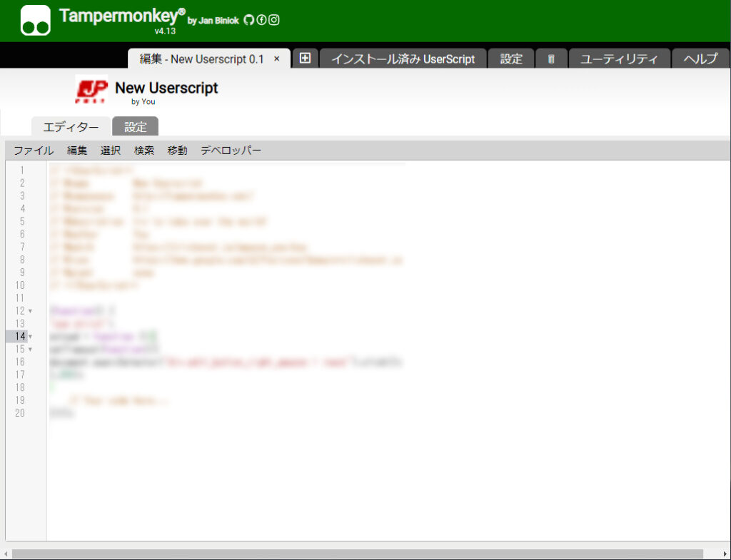Collapse the code fold at line 14
This screenshot has height=560, width=731.
[x=30, y=337]
